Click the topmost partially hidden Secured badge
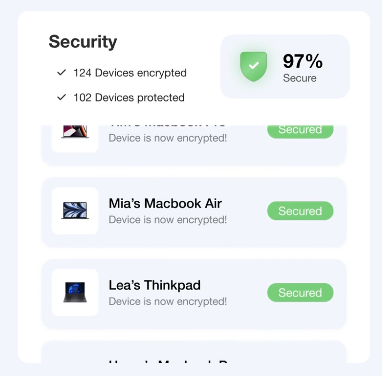382x376 pixels. [300, 132]
